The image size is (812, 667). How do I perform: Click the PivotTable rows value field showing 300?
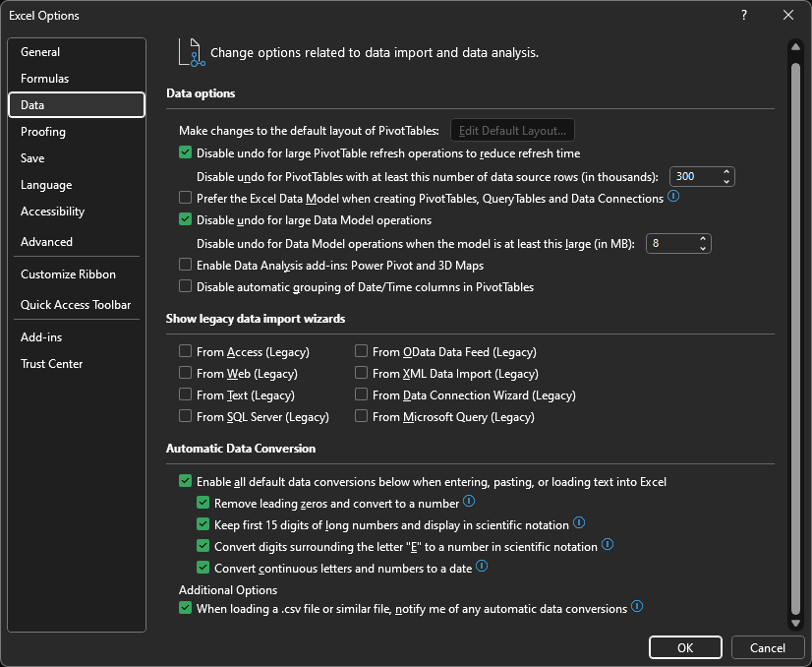pos(695,177)
